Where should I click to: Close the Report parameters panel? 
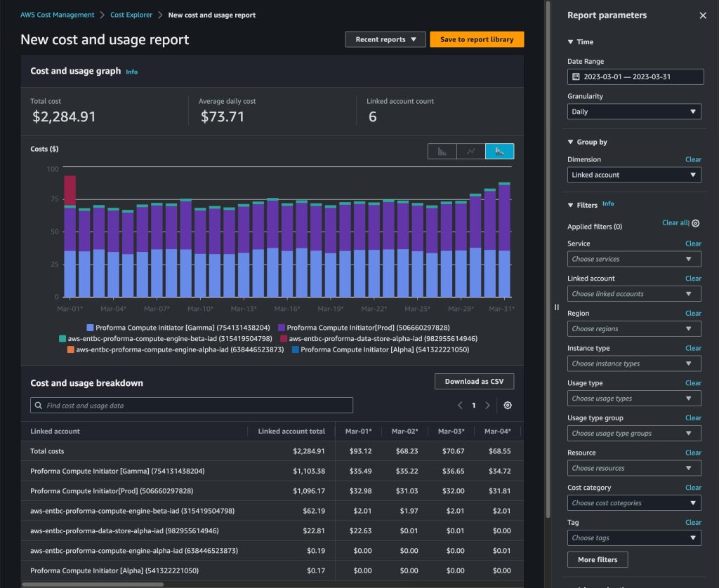tap(703, 15)
